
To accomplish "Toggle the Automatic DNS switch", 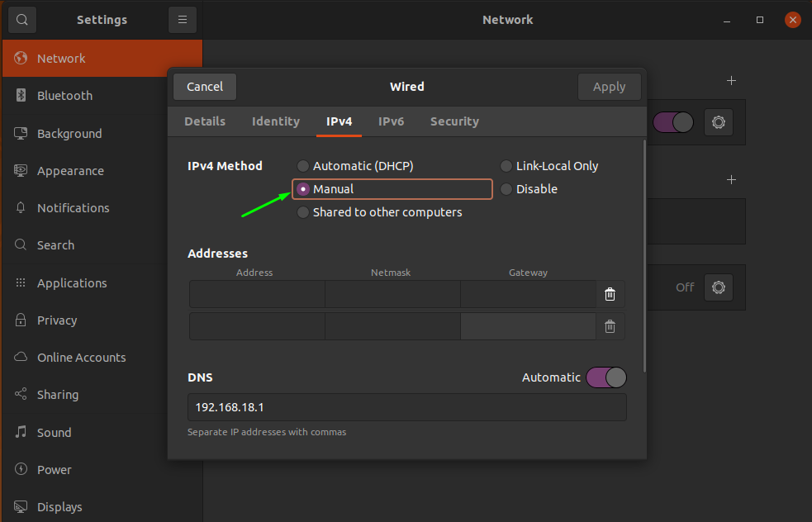I will click(x=605, y=377).
